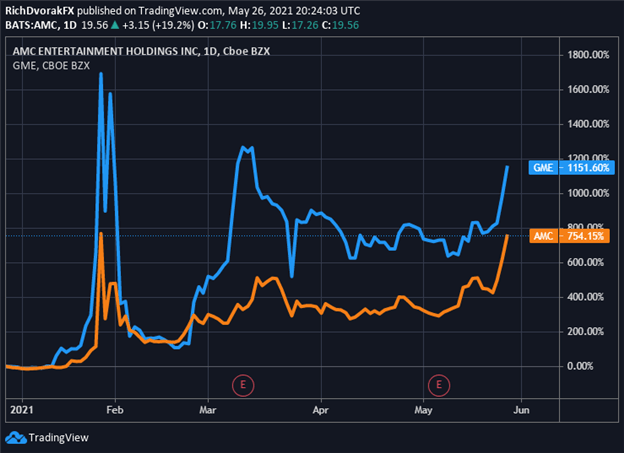Click the earnings E marker near May
Screen dimensions: 624x453
point(439,385)
